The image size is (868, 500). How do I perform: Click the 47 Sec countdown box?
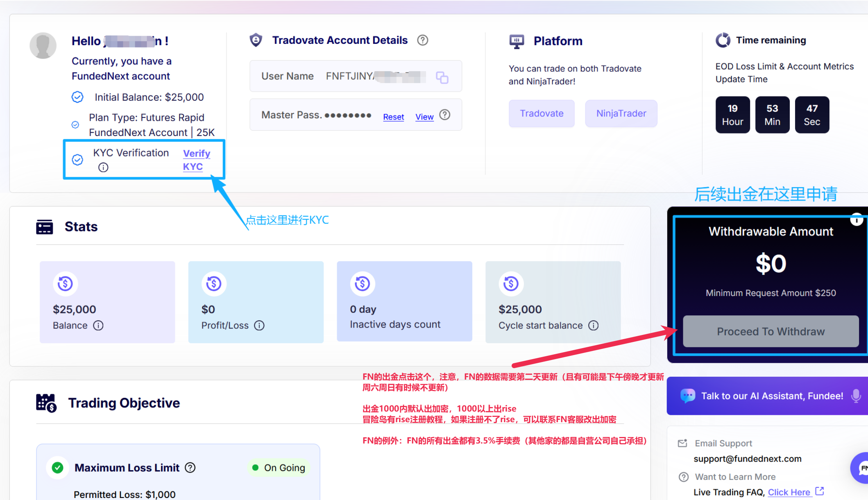tap(812, 115)
